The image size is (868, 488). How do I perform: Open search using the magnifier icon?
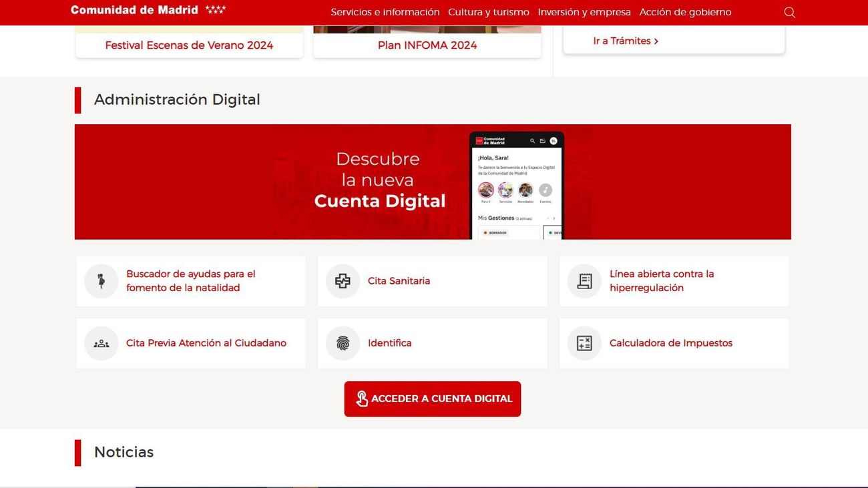(789, 12)
